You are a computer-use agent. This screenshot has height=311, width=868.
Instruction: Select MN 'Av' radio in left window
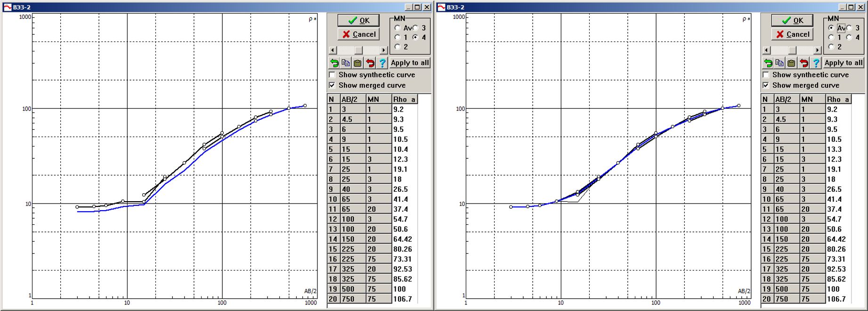397,28
